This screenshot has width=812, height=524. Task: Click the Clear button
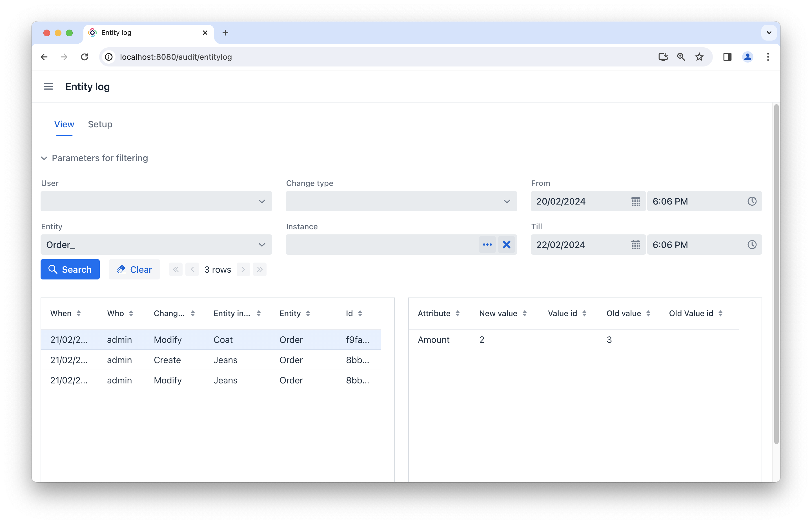(134, 270)
